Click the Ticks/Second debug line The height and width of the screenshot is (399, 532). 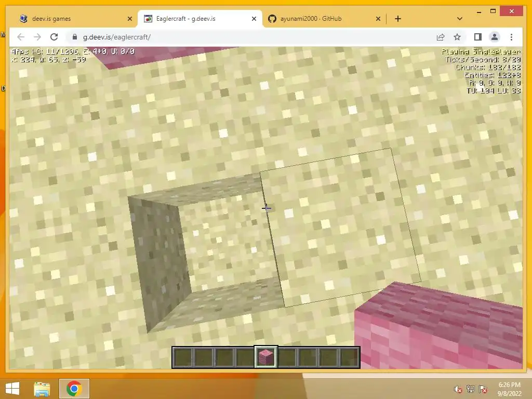483,60
